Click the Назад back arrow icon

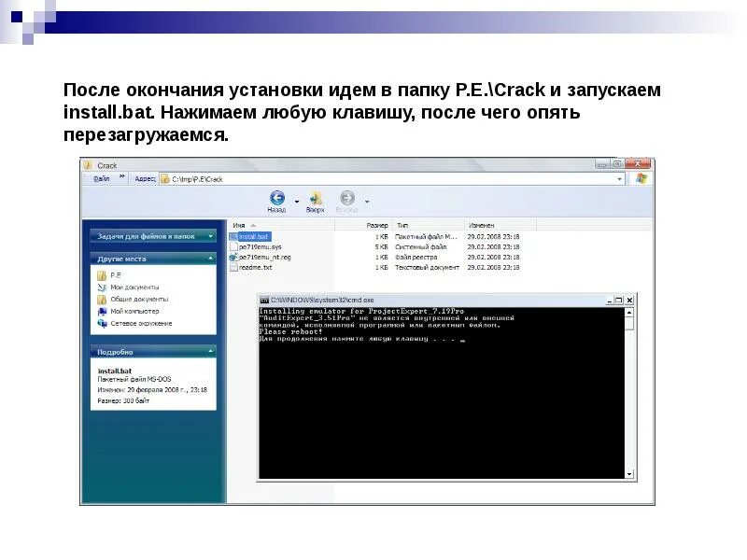[x=277, y=198]
